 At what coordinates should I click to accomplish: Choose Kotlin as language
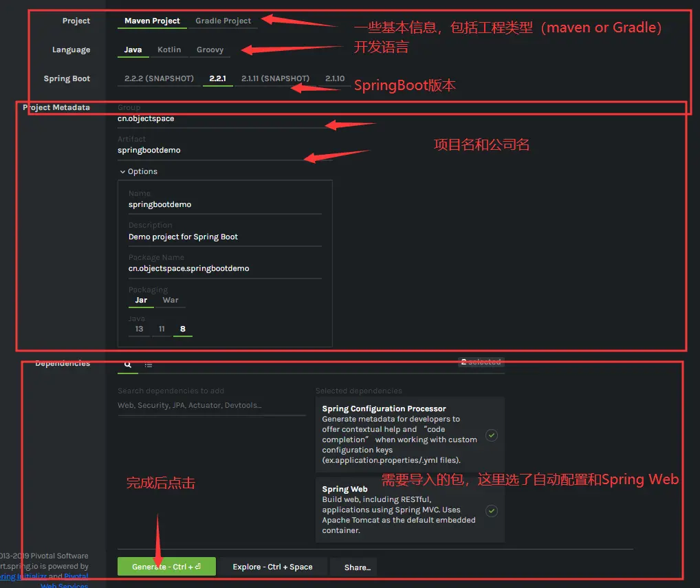point(168,50)
